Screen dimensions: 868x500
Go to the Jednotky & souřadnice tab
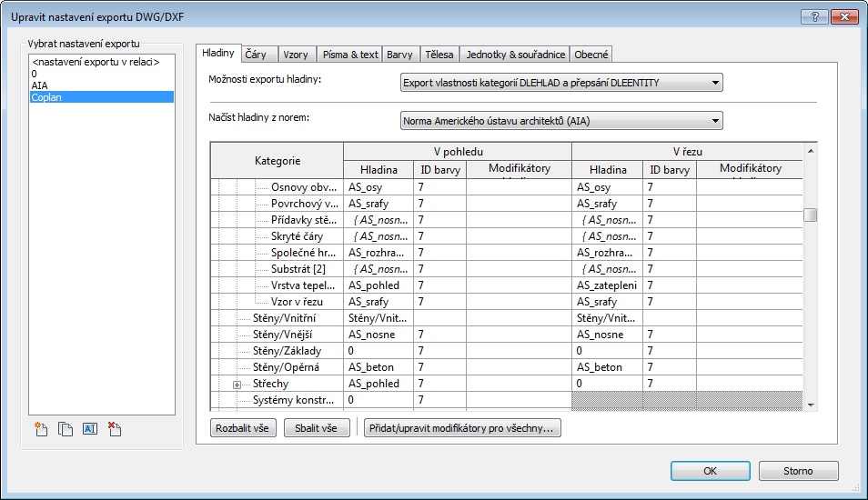click(x=516, y=55)
